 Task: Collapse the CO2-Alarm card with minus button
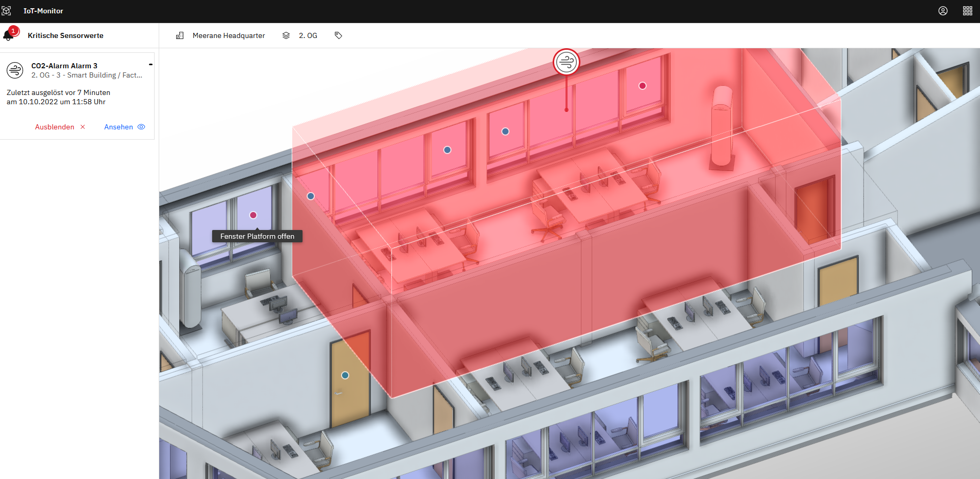(x=150, y=65)
